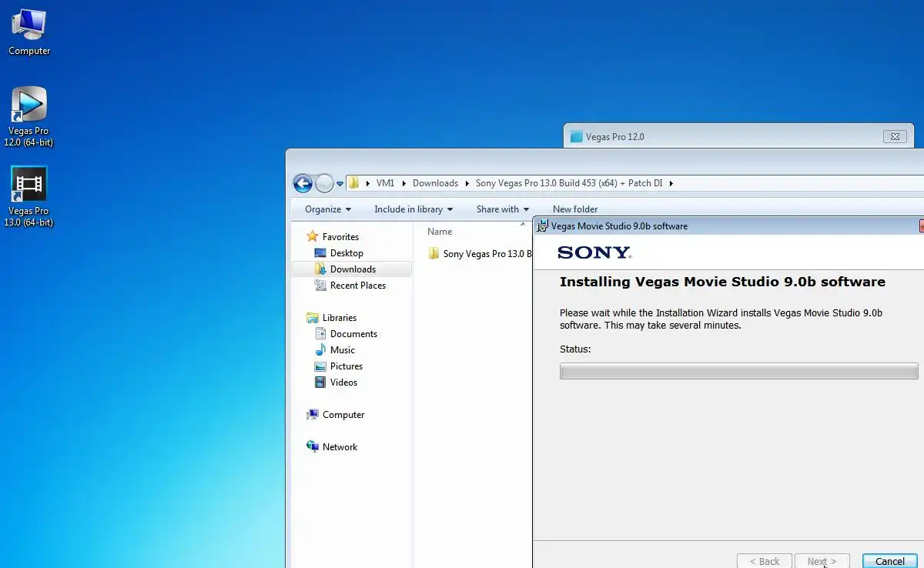The height and width of the screenshot is (568, 924).
Task: Click the Sony Vegas Pro 13.0 Build 453 path segment
Action: [569, 183]
